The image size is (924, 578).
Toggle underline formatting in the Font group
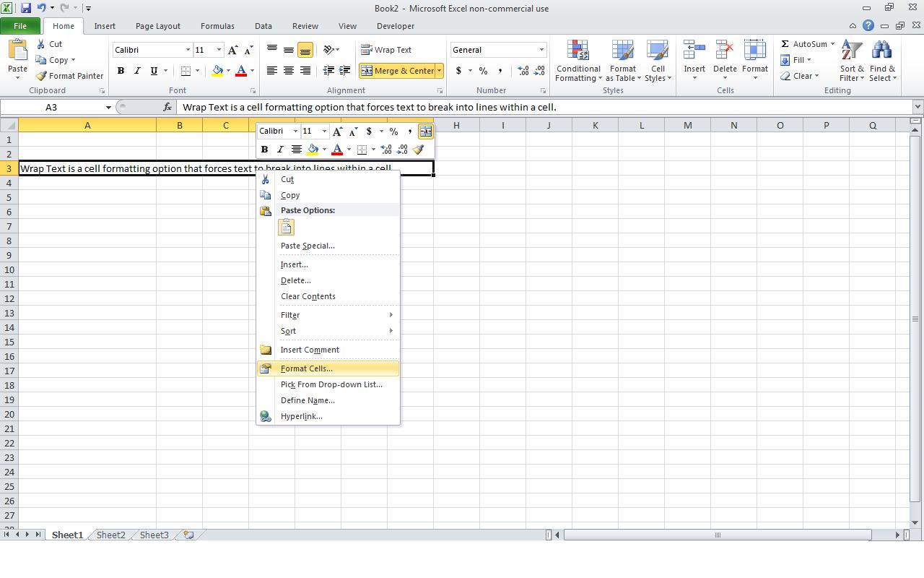pos(154,71)
